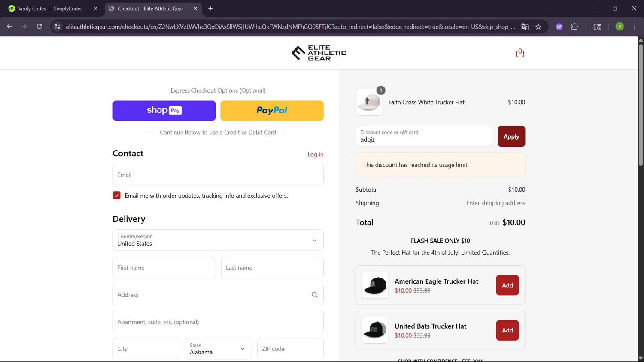The image size is (644, 362).
Task: Uncheck email me with order updates checkbox
Action: click(x=117, y=195)
